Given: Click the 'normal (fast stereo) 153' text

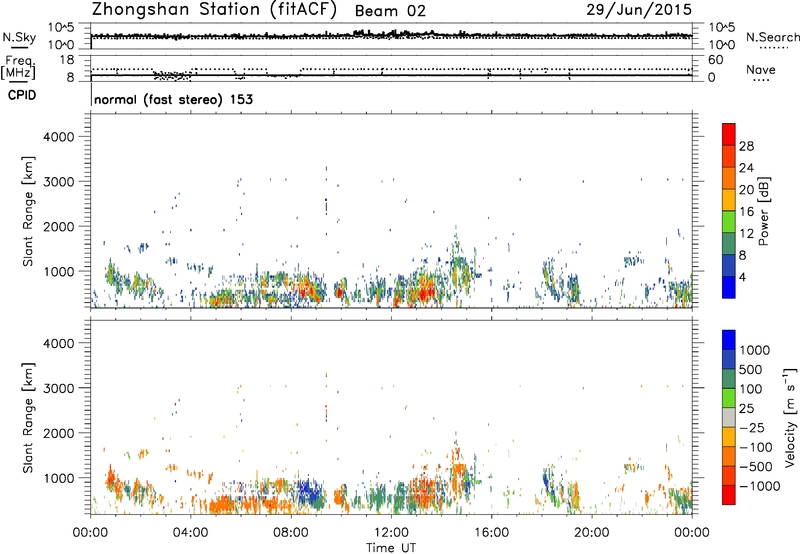Looking at the screenshot, I should point(173,99).
